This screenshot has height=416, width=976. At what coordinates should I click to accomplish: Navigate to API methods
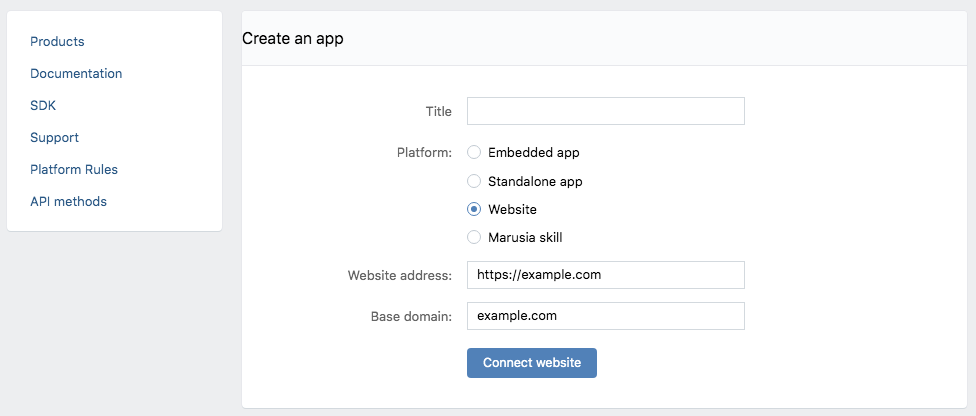(68, 202)
